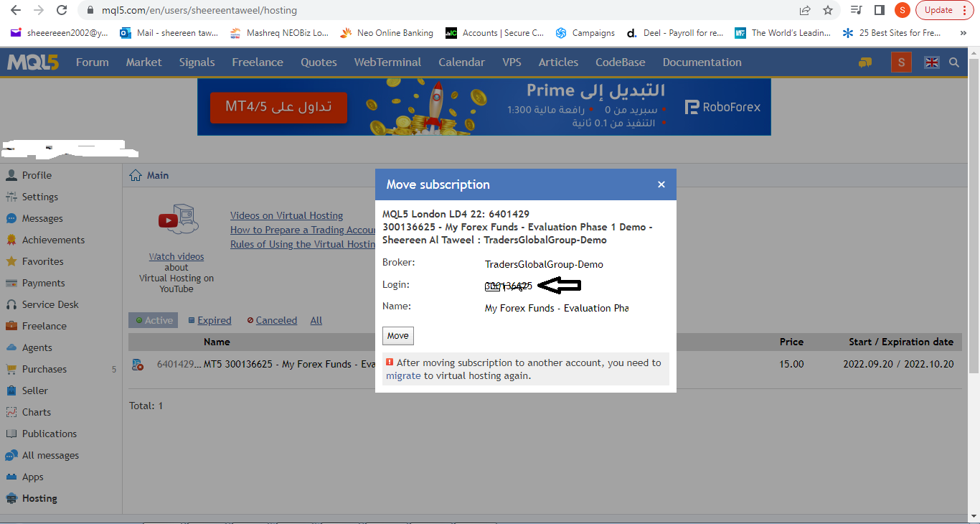Select the All subscriptions tab
Image resolution: width=980 pixels, height=524 pixels.
[x=316, y=320]
